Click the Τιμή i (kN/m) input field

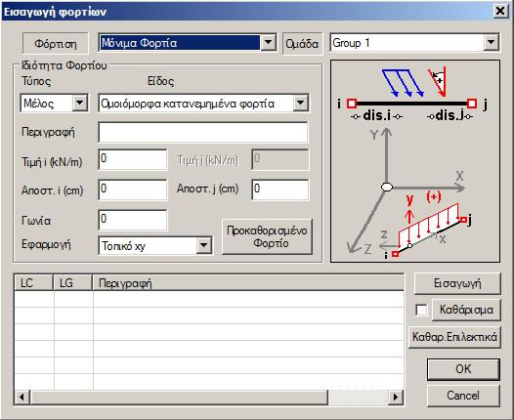133,159
